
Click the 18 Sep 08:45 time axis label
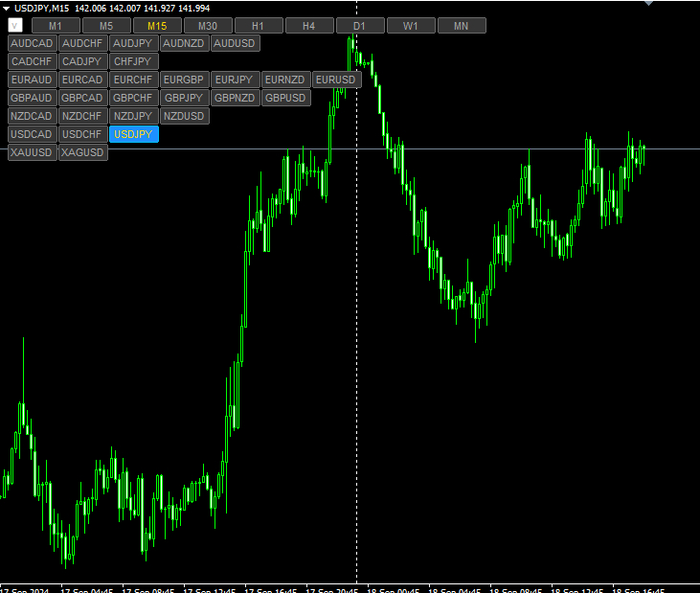515,590
